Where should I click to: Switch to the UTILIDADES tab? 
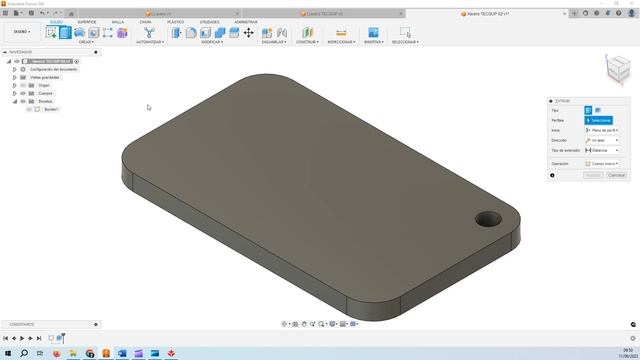point(209,22)
